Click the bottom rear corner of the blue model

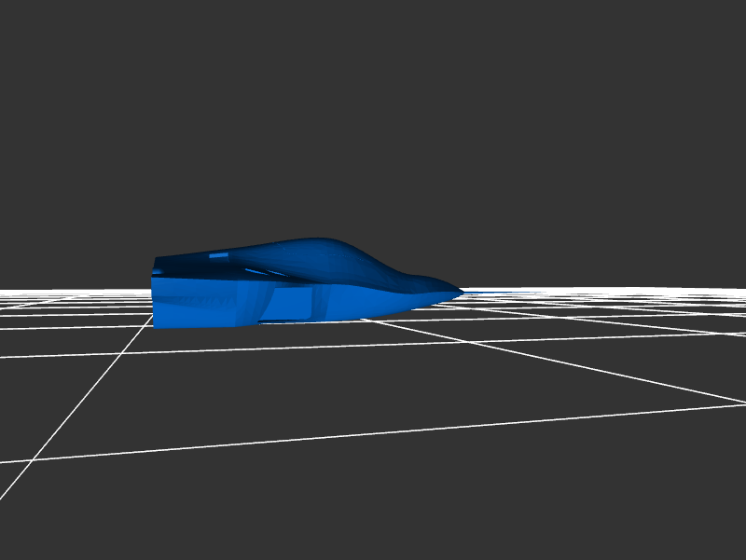(x=155, y=326)
